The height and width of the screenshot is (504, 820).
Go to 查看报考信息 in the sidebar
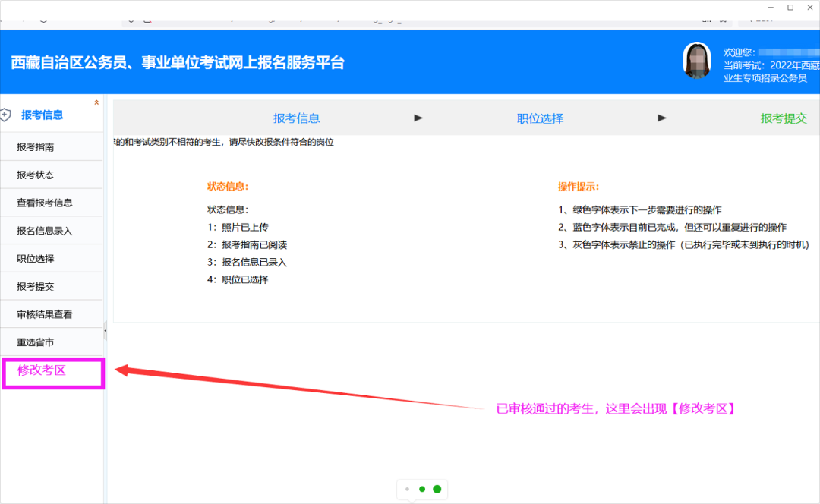[45, 203]
